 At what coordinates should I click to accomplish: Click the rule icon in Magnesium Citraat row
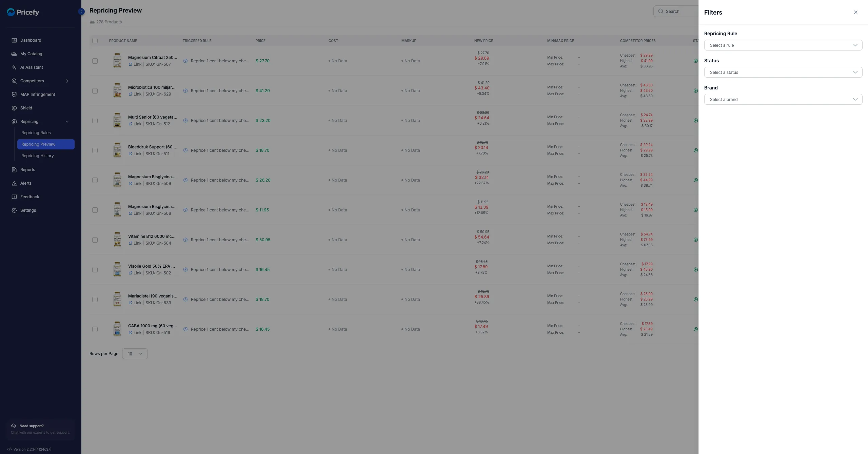(x=185, y=61)
